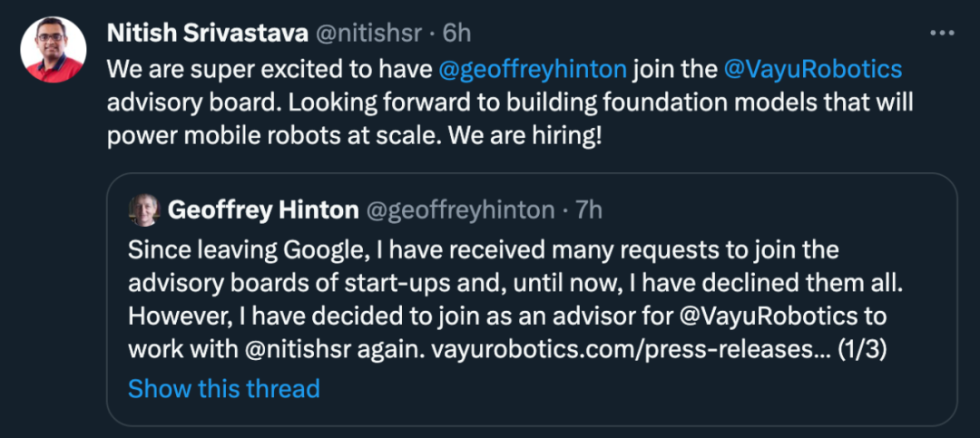
Task: Click the @nitishsr handle beside the author name
Action: (368, 34)
